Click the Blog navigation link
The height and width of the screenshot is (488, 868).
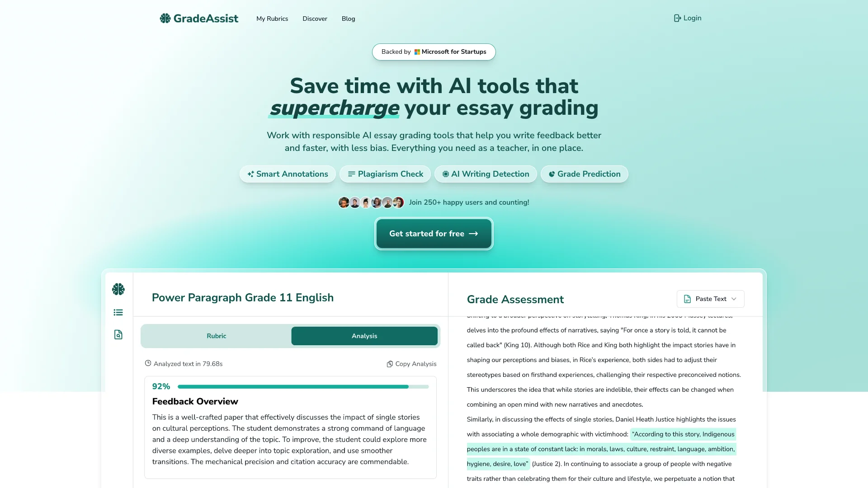[x=348, y=19]
